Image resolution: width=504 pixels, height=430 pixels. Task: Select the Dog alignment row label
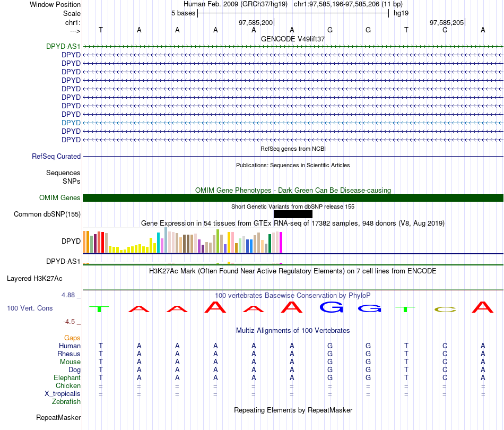click(x=74, y=370)
